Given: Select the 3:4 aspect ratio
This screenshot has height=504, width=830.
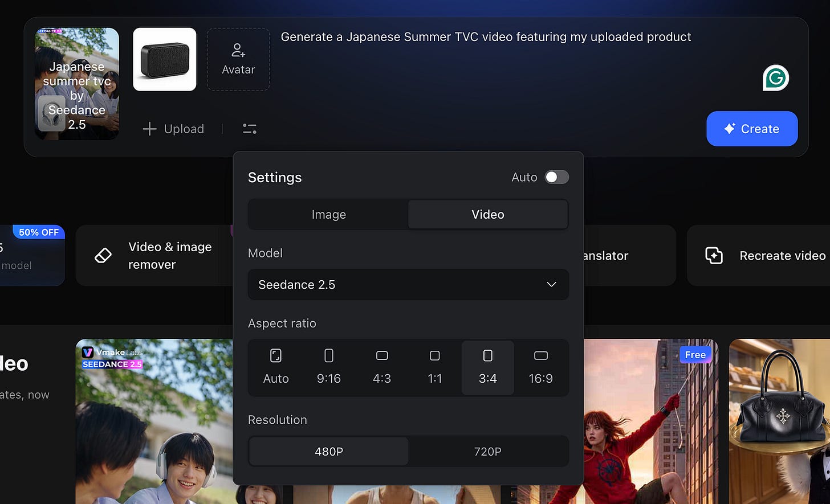Looking at the screenshot, I should point(488,367).
